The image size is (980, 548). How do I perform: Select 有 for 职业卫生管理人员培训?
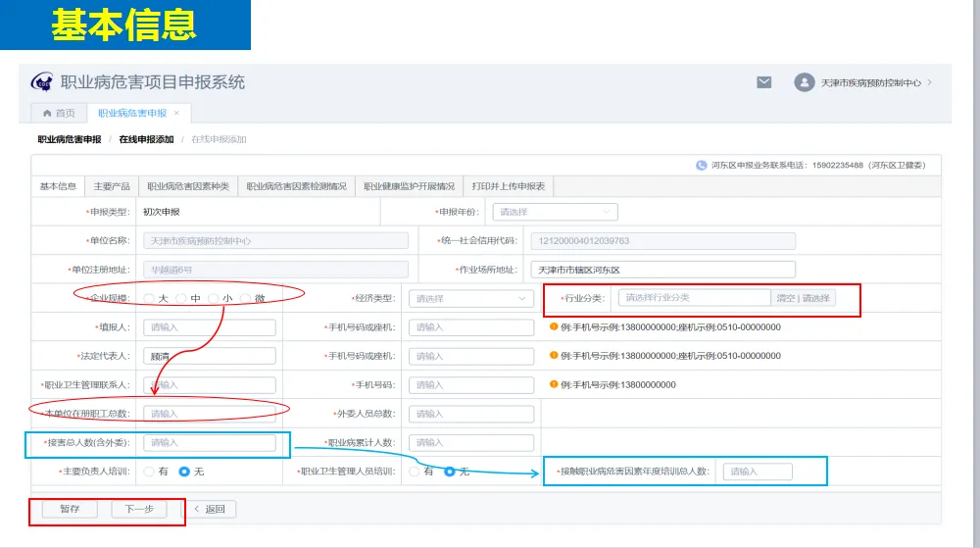click(415, 472)
